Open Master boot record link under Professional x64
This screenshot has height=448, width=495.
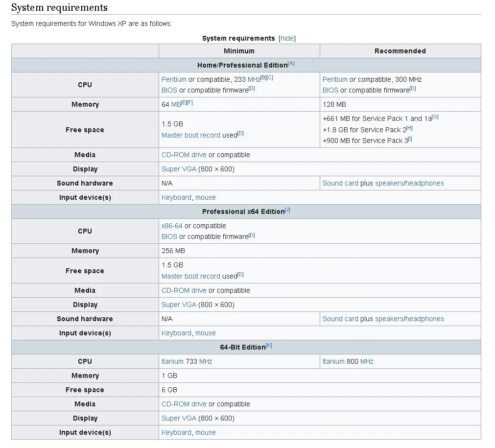(191, 276)
